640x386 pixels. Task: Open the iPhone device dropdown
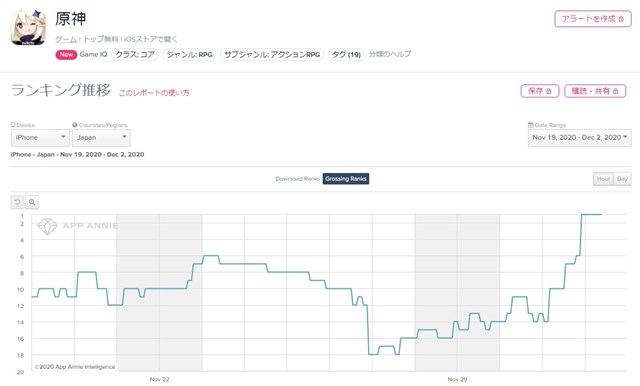click(x=40, y=138)
